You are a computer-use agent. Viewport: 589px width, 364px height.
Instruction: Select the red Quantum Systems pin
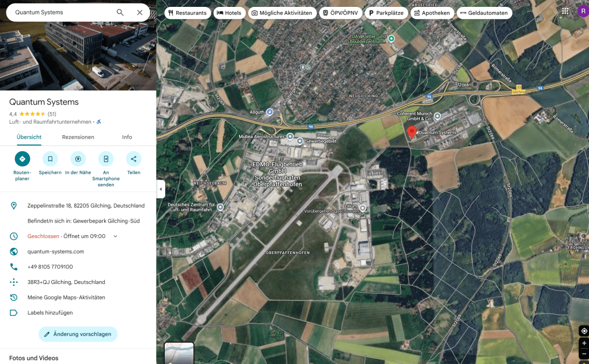412,132
